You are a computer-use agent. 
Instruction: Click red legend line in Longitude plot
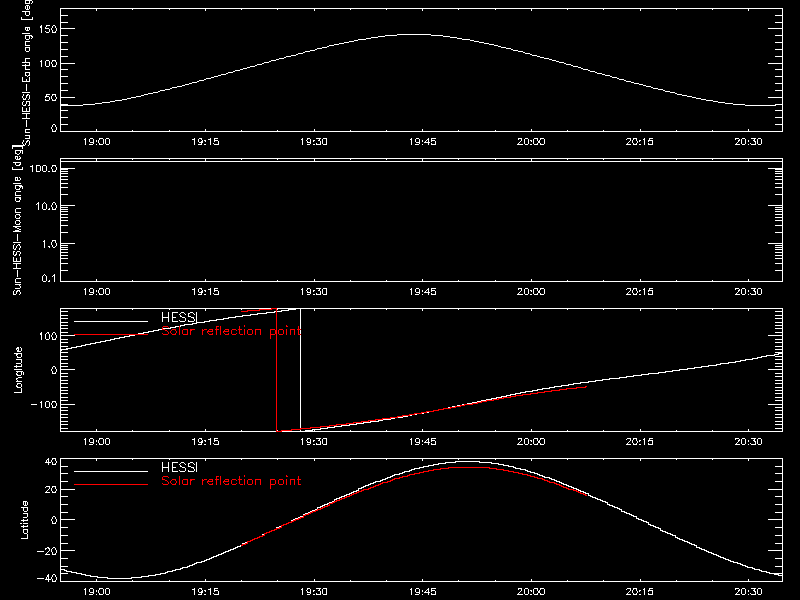(111, 335)
